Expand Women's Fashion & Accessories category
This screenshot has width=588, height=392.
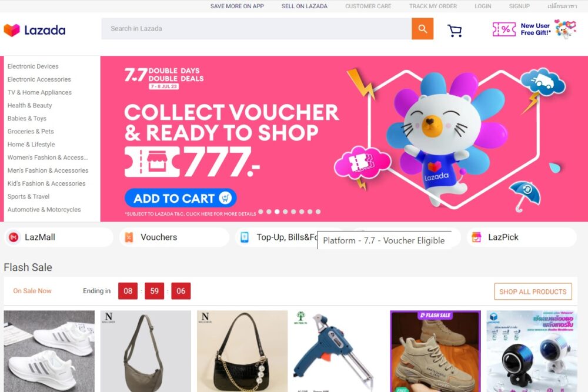coord(48,158)
